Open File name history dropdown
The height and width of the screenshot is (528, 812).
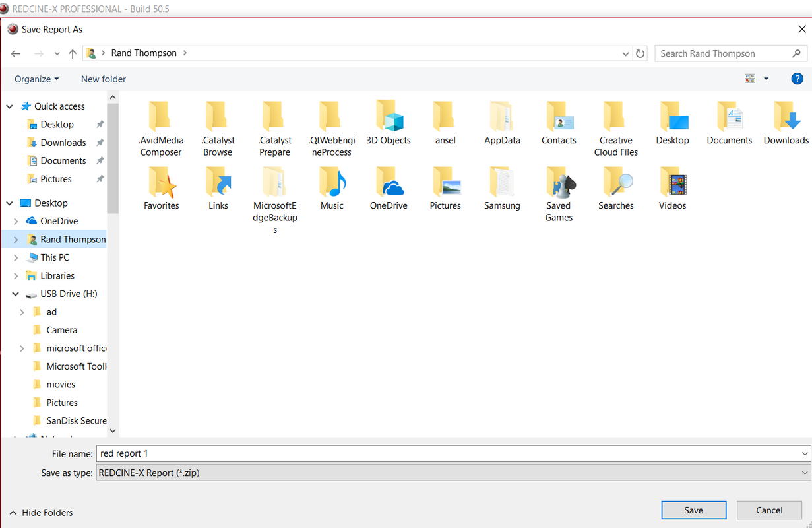coord(805,453)
